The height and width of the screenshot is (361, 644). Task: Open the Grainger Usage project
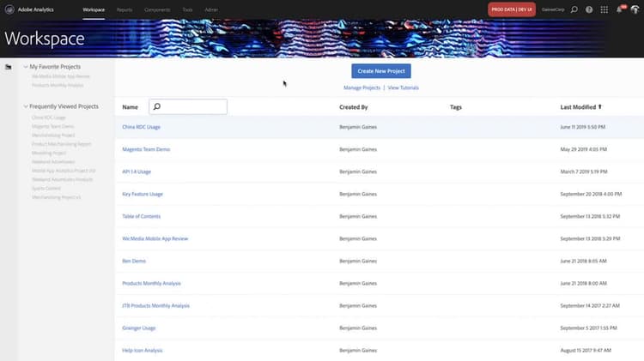tap(139, 328)
